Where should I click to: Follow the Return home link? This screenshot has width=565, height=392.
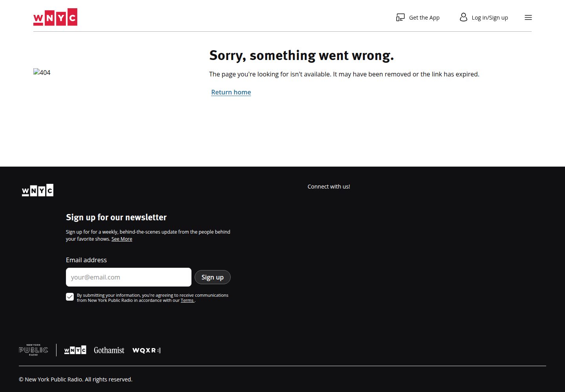point(231,92)
